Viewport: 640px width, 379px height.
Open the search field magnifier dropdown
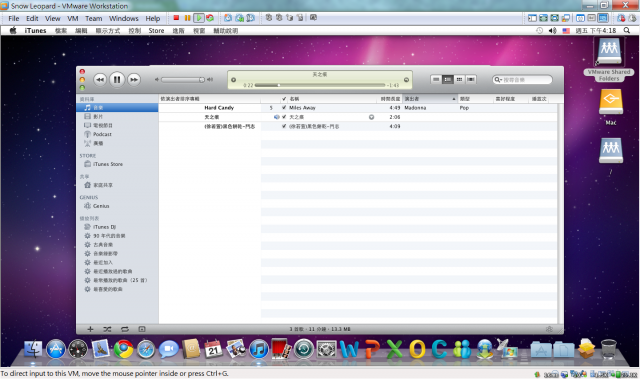click(498, 80)
